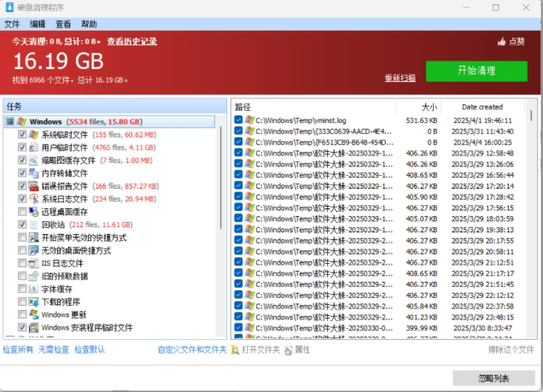This screenshot has width=543, height=392.
Task: Click the 重新扫描 rescan link
Action: click(x=400, y=78)
